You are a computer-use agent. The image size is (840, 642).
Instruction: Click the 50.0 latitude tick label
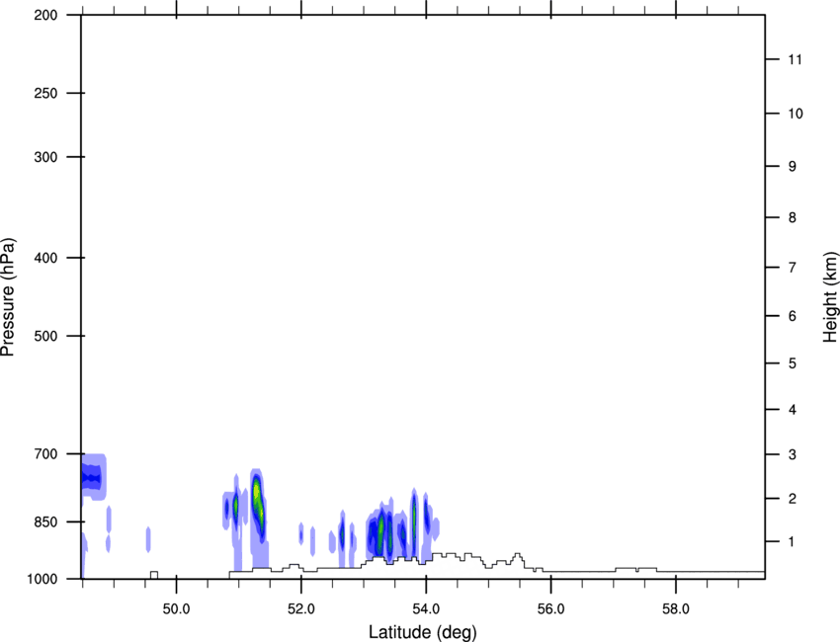(x=176, y=608)
